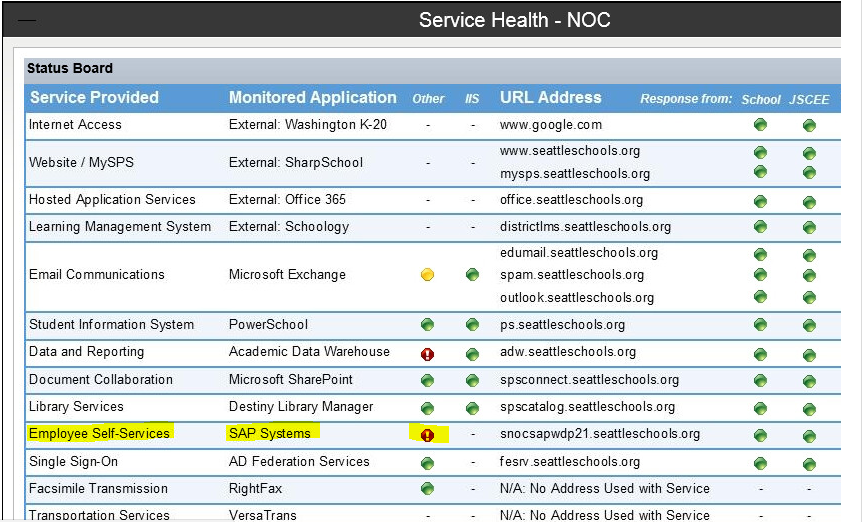Click the Other column header
863x522 pixels.
pos(428,99)
